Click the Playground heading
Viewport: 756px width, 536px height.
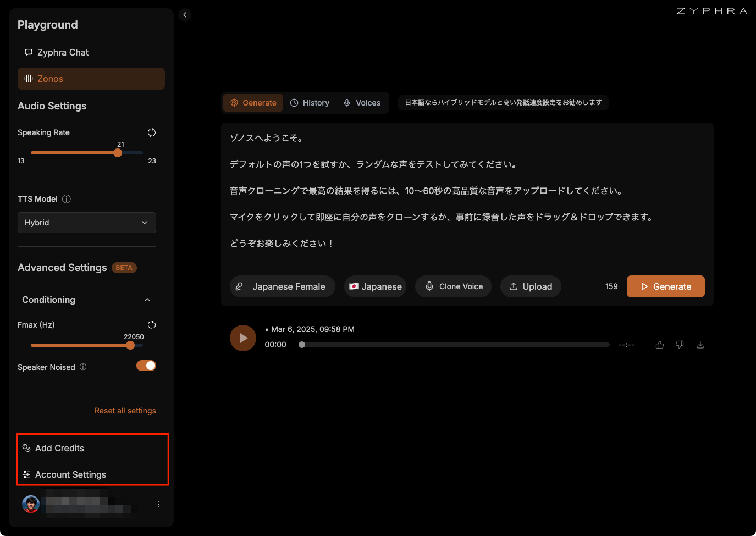[48, 25]
